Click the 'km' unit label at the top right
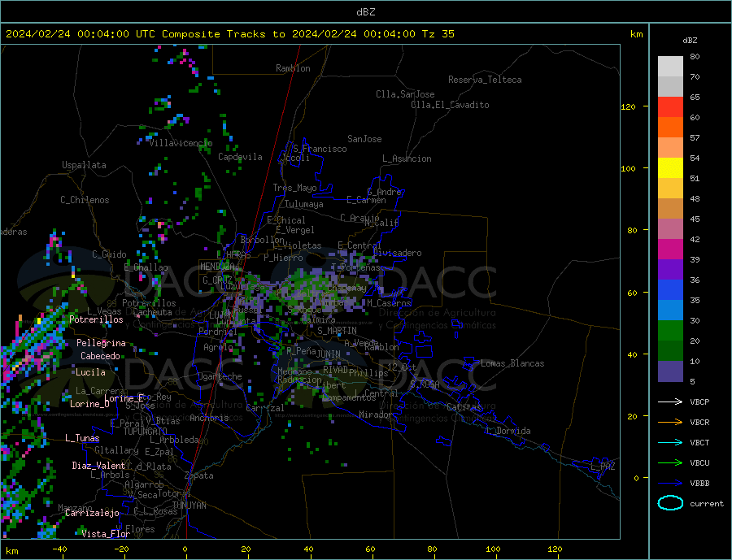The height and width of the screenshot is (560, 732). pos(636,34)
